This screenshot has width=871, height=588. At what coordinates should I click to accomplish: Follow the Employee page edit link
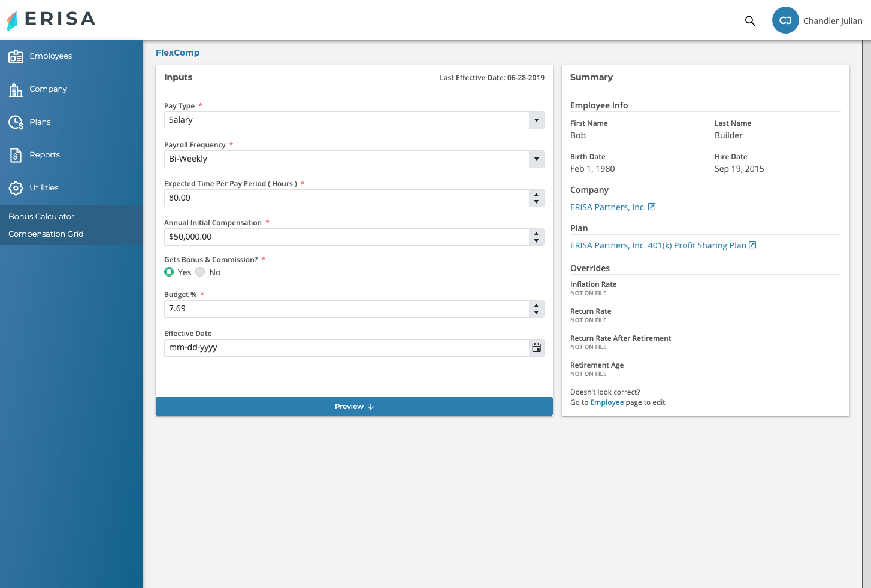[607, 402]
